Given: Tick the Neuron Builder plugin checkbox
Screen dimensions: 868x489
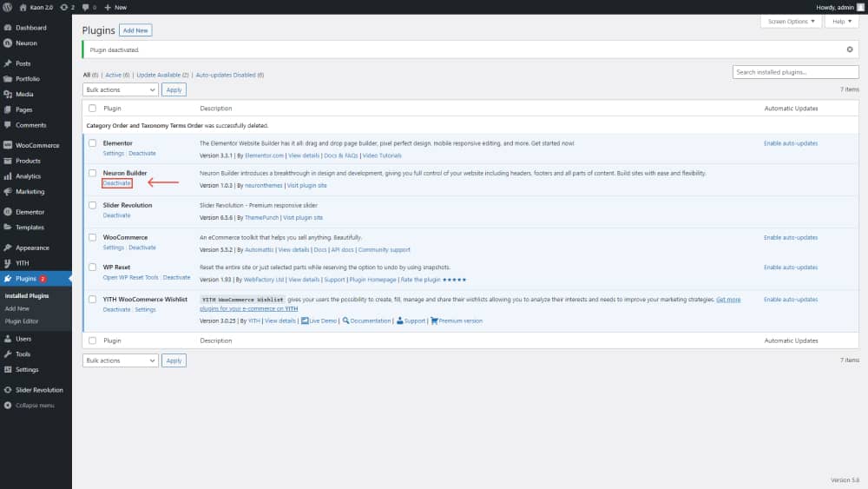Looking at the screenshot, I should [x=93, y=174].
